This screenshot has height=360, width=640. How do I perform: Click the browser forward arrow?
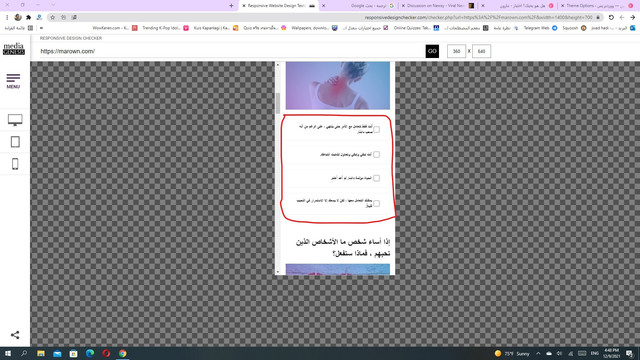[x=622, y=18]
